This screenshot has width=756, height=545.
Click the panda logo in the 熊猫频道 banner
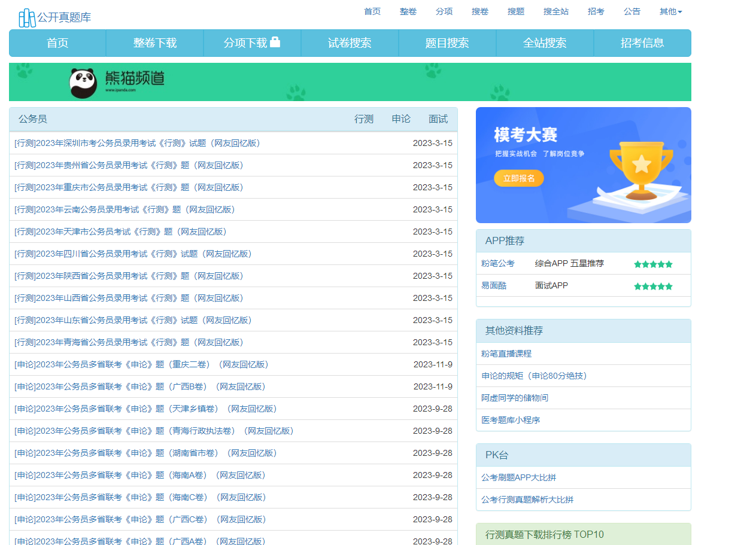(84, 82)
